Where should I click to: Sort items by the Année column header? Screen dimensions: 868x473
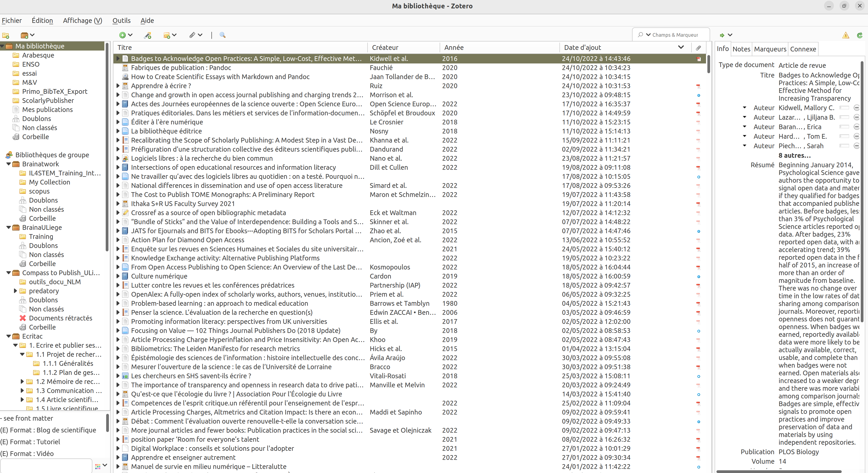[x=500, y=48]
